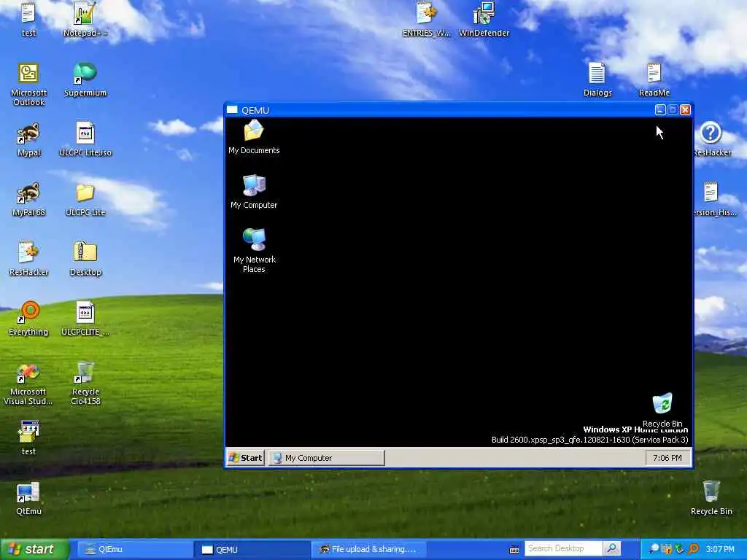747x560 pixels.
Task: Select the Desktop zip archive icon
Action: point(85,259)
